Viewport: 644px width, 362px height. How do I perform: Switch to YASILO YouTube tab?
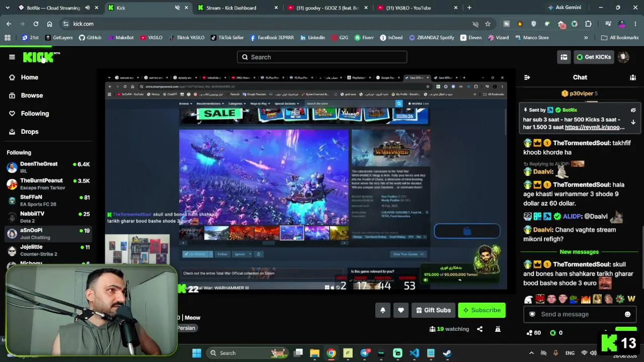coord(416,8)
